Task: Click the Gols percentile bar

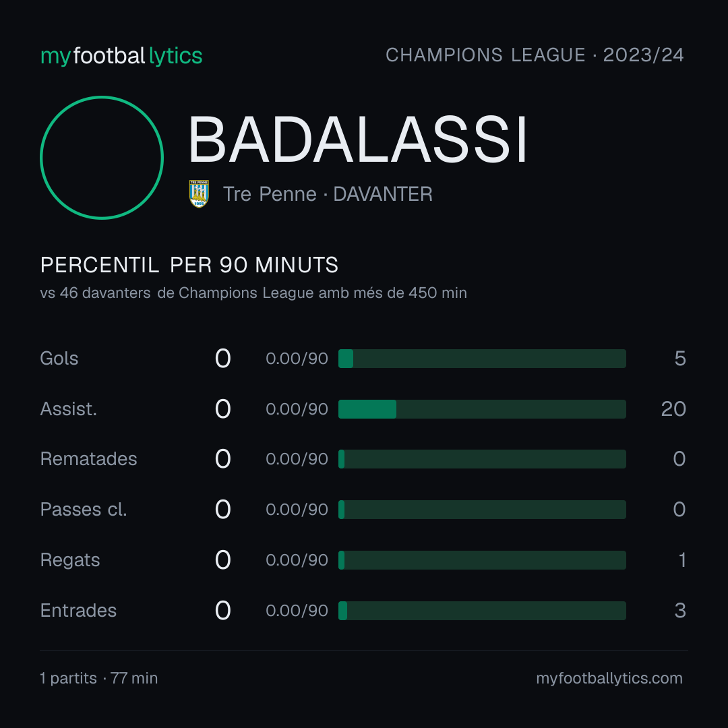Action: click(x=482, y=359)
